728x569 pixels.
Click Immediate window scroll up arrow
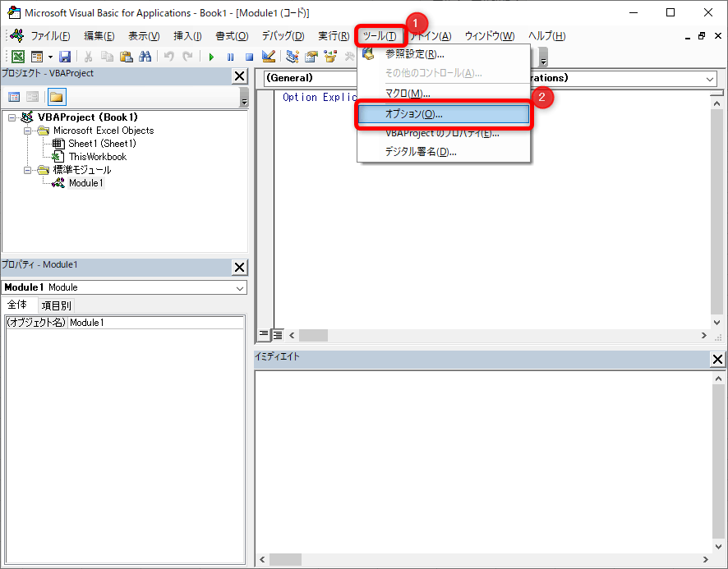718,379
